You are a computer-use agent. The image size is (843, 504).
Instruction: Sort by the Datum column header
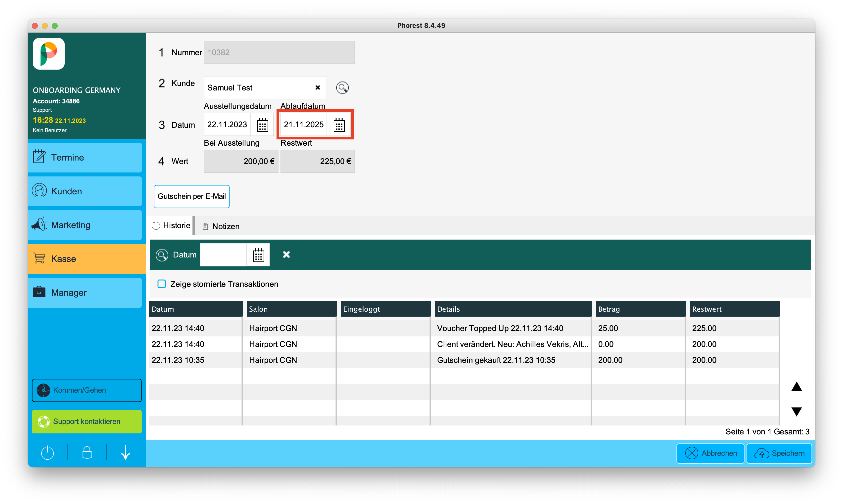pos(196,309)
